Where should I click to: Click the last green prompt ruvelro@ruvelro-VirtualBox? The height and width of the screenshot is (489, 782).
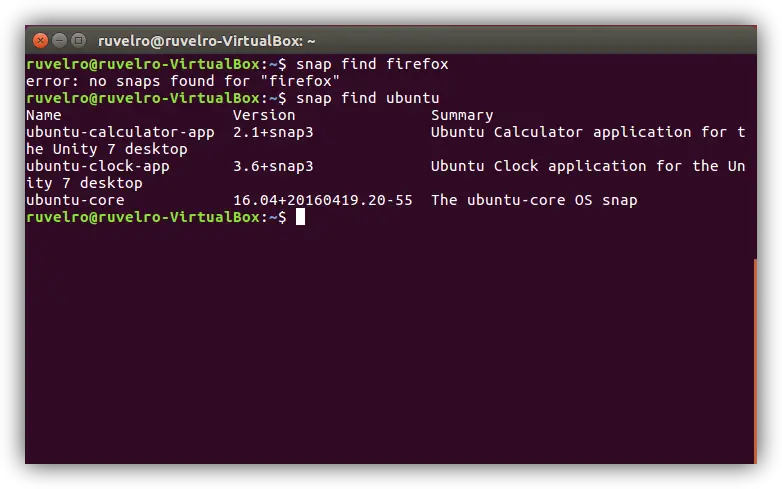pos(143,217)
